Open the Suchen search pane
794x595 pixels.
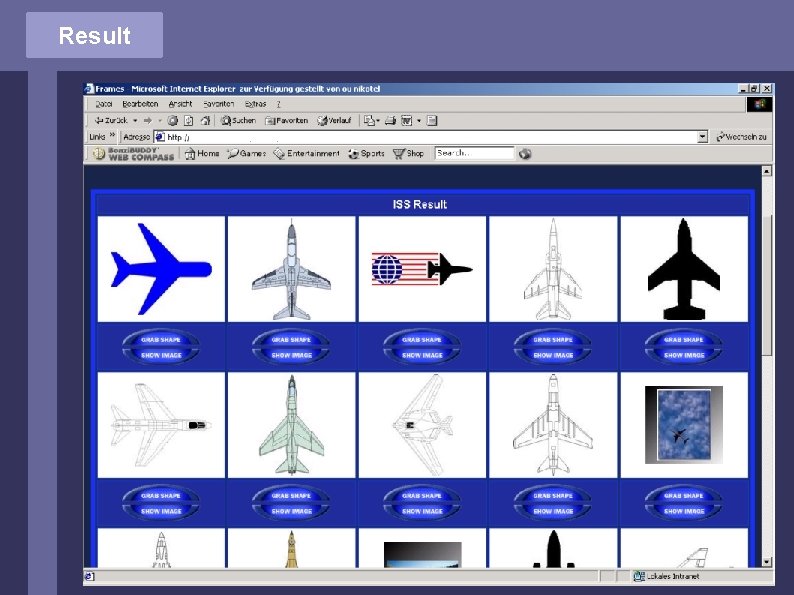coord(238,121)
